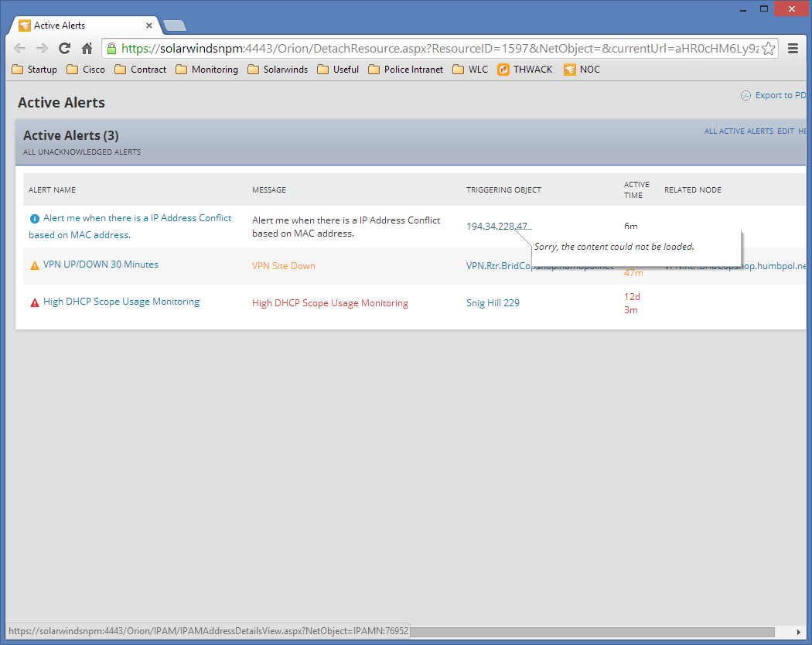Click the TRIGGERING OBJECT column header

click(x=503, y=190)
